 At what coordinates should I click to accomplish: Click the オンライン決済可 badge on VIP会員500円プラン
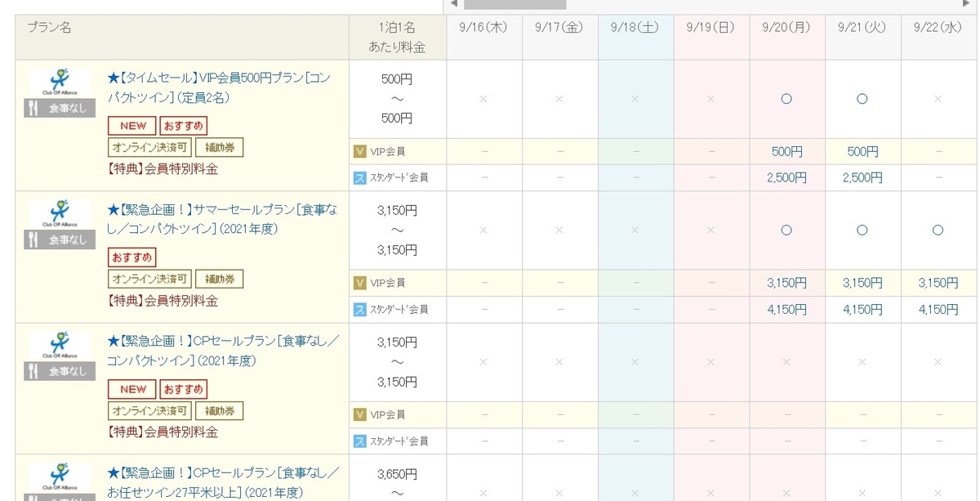click(x=150, y=148)
